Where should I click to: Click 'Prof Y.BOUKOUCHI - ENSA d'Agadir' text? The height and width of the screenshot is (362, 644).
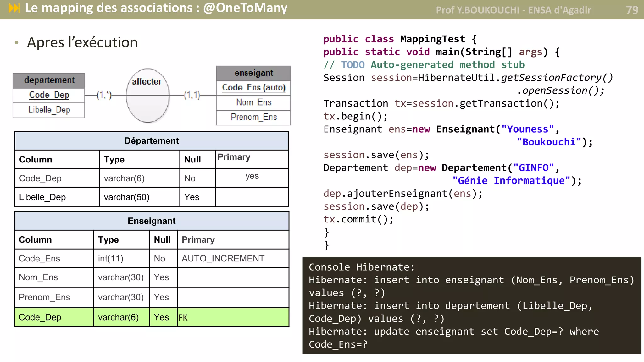(x=513, y=10)
